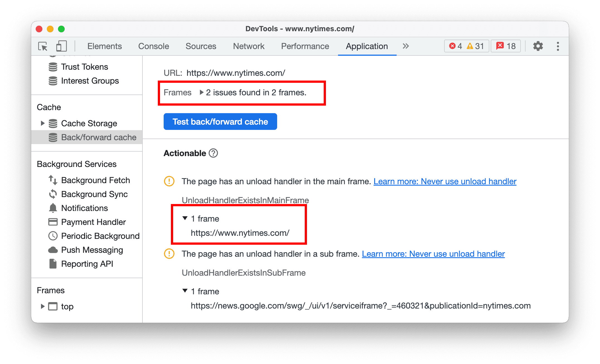Click the inspect element icon

coord(42,46)
